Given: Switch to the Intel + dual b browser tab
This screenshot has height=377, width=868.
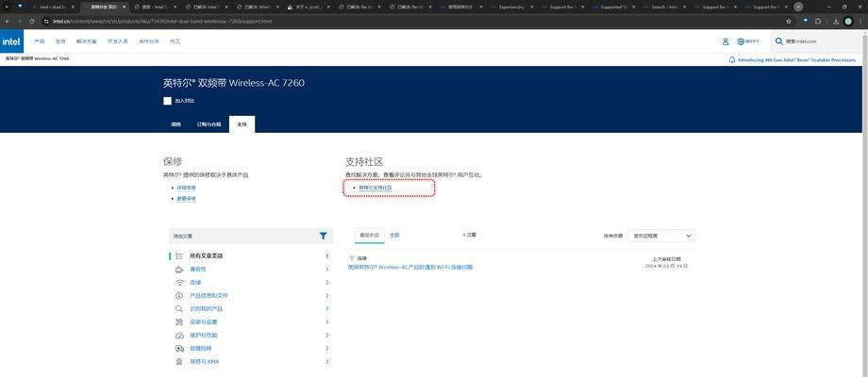Looking at the screenshot, I should [x=53, y=7].
